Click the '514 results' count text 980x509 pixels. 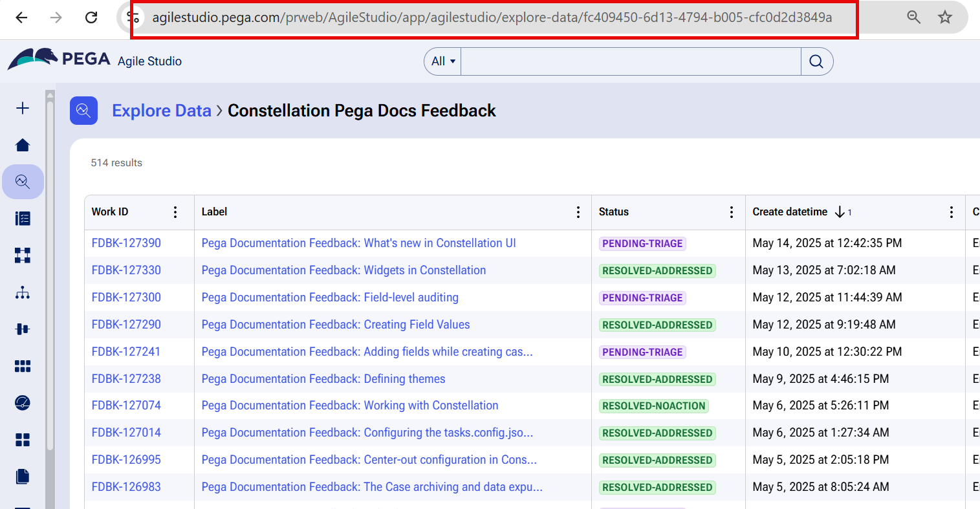pos(116,163)
